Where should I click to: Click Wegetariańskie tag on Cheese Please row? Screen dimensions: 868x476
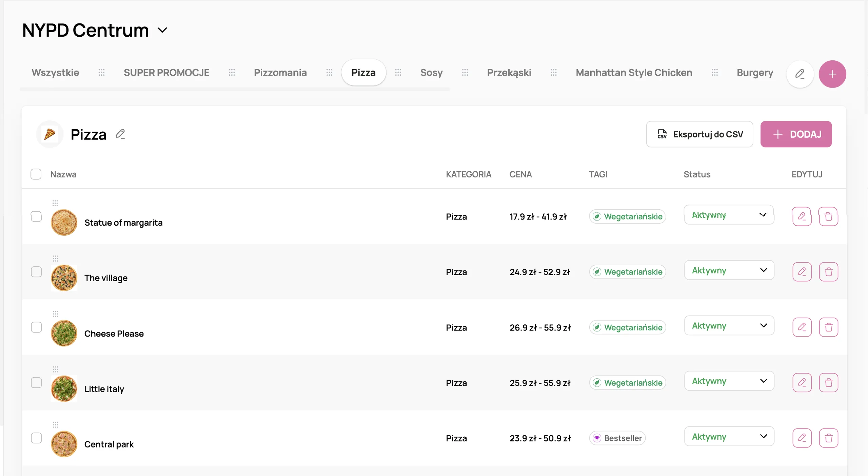pos(628,327)
